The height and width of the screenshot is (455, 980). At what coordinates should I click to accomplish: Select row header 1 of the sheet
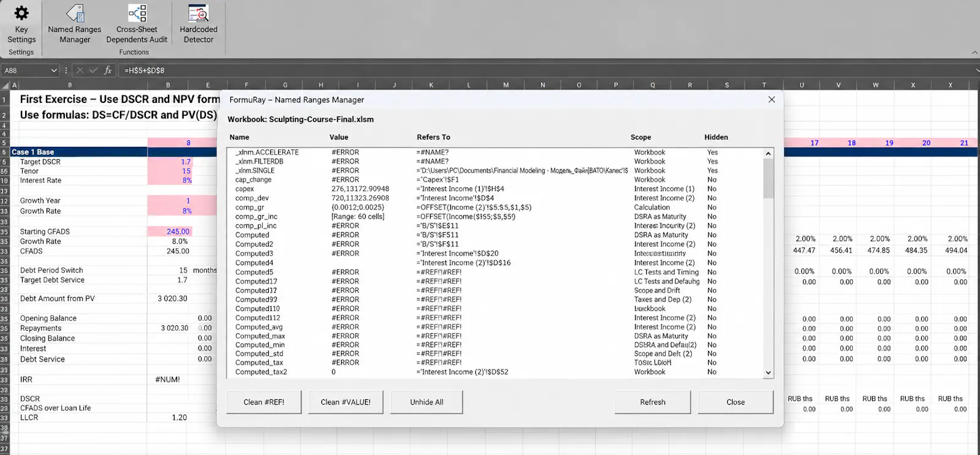click(4, 100)
